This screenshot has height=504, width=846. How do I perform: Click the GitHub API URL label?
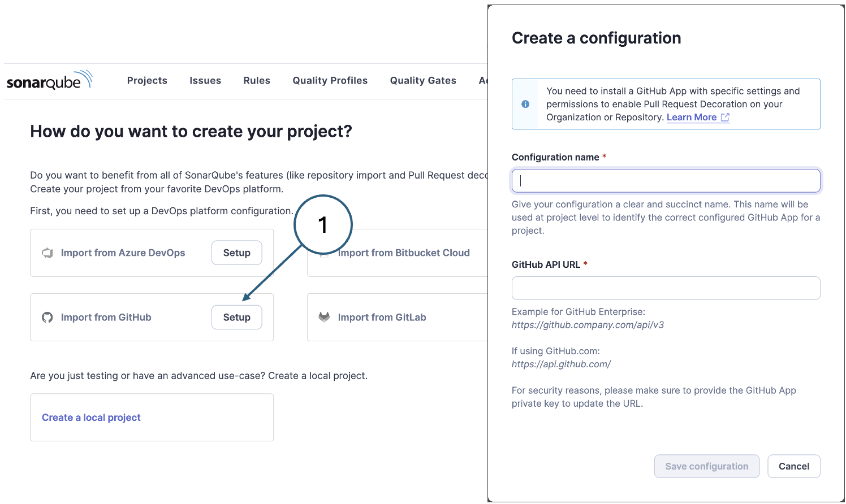(x=546, y=264)
